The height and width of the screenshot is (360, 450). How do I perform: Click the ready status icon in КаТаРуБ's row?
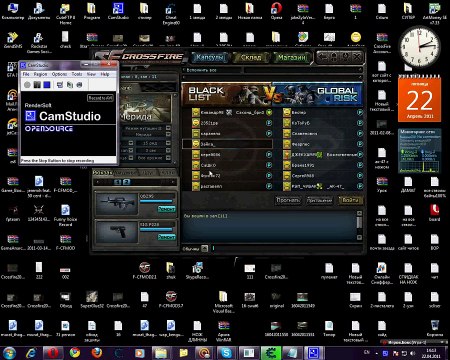pyautogui.click(x=360, y=123)
